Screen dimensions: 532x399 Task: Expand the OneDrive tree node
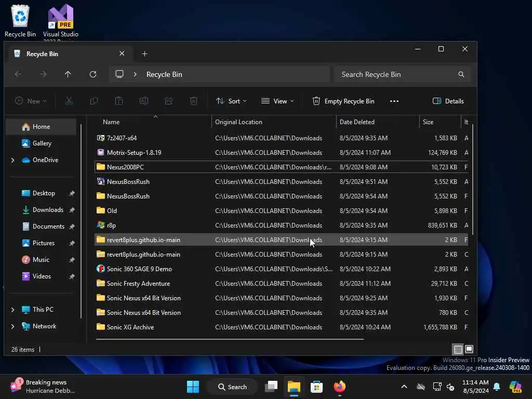13,160
